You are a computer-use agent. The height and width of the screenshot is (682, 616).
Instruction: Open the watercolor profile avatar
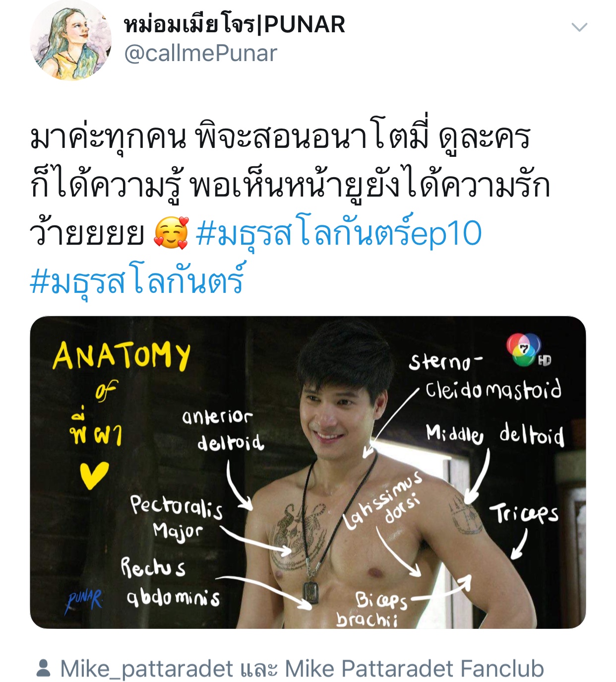tap(70, 39)
